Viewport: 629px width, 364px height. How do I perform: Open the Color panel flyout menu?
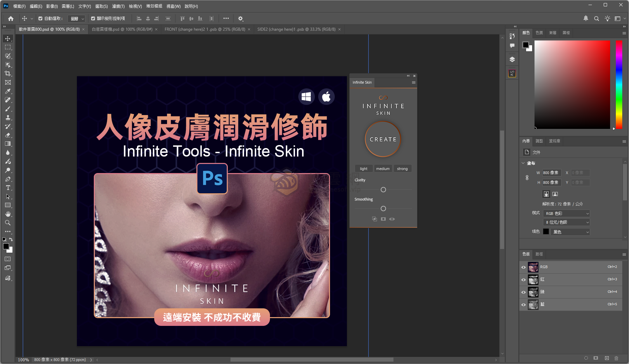coord(624,33)
